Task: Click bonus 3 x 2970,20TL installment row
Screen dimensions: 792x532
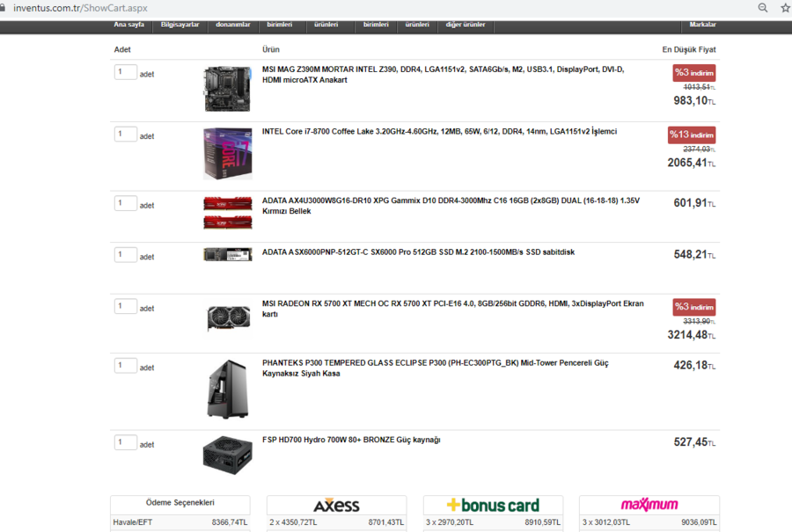Action: pos(493,522)
